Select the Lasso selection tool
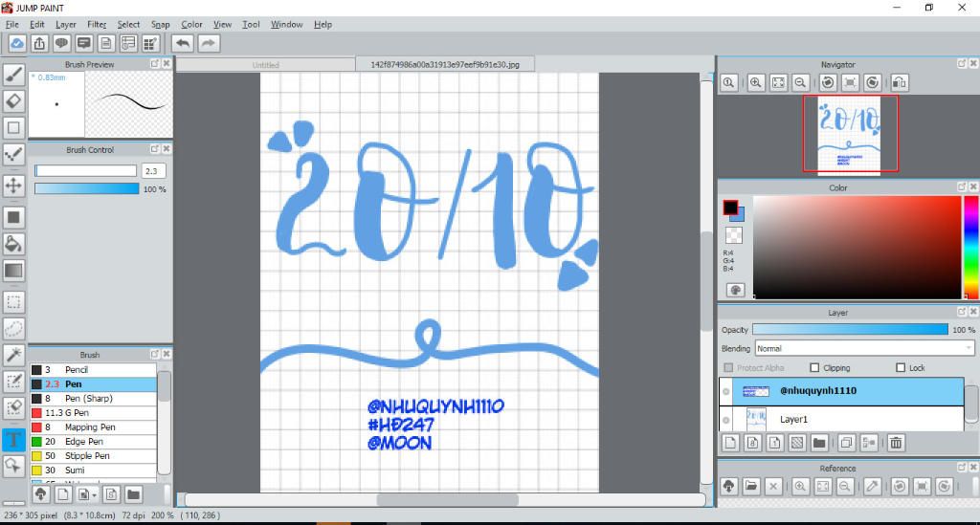The image size is (980, 525). [13, 328]
